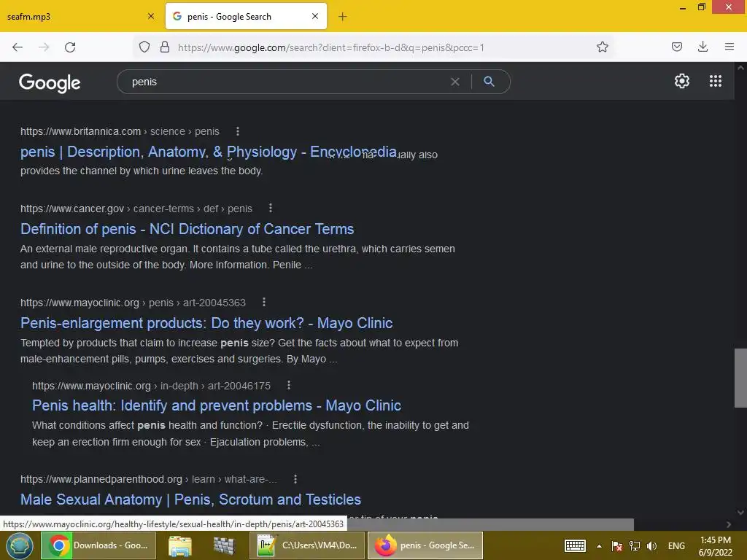Viewport: 747px width, 560px height.
Task: Clear the search box with the X icon
Action: pyautogui.click(x=455, y=82)
